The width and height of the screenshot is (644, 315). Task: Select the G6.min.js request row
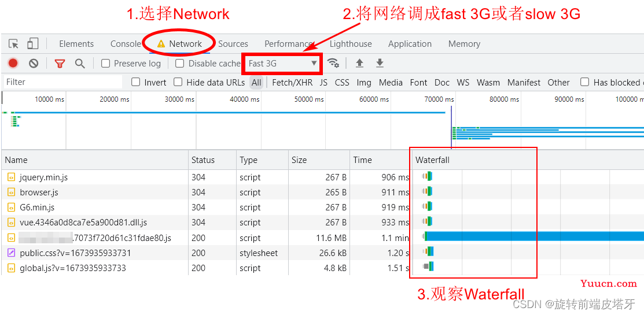coord(322,207)
